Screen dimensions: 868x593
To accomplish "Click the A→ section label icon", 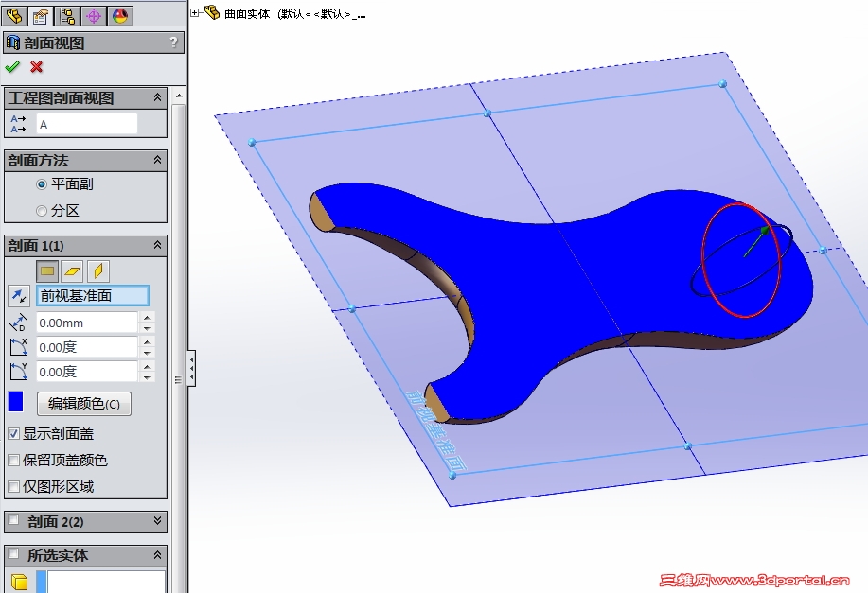I will (x=19, y=124).
